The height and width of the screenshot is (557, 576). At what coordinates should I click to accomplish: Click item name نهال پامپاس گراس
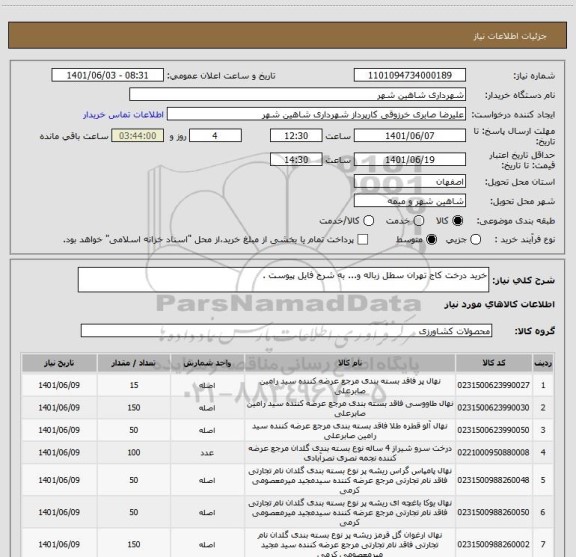point(350,480)
